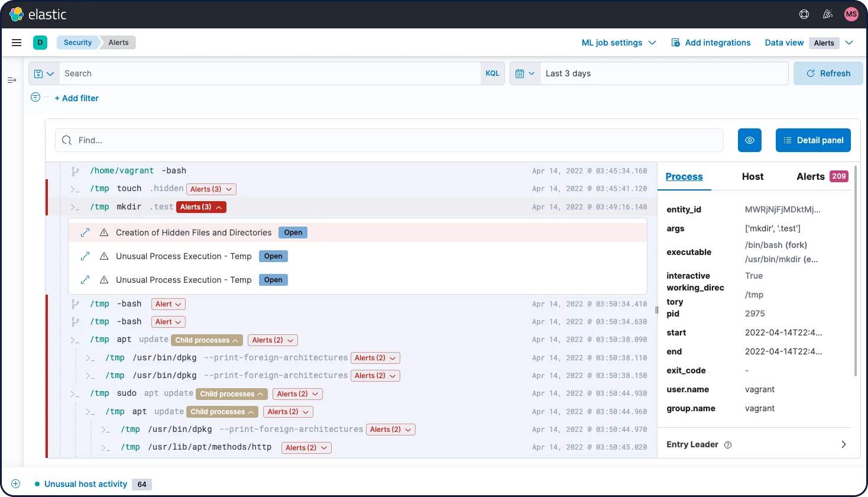
Task: Click Open status of second Unusual Process Execution
Action: point(273,280)
